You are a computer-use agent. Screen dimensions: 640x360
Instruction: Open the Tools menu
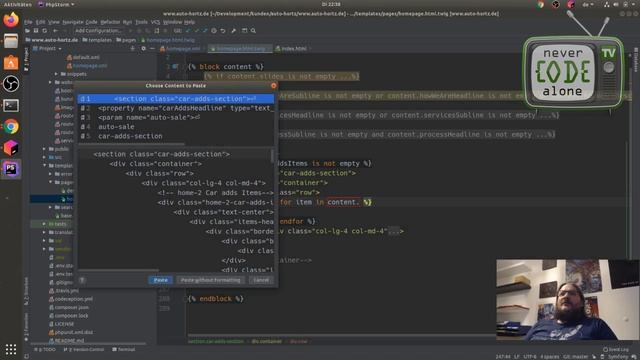coord(141,22)
